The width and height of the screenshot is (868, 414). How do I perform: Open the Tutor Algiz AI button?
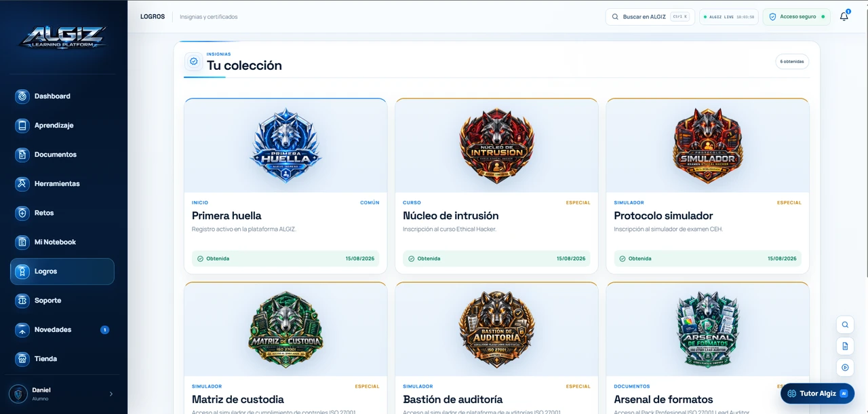[817, 394]
